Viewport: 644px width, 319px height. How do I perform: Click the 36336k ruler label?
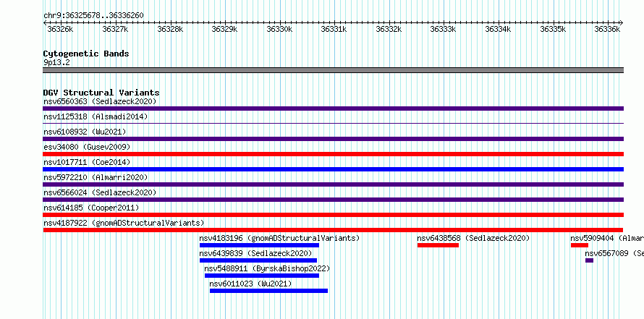pyautogui.click(x=607, y=29)
